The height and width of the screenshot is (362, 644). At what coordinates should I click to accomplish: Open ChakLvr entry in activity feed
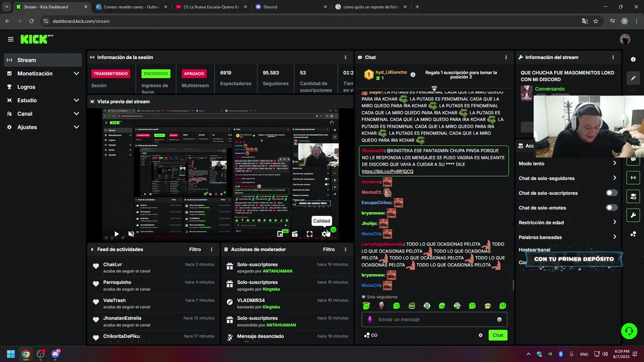coord(153,267)
